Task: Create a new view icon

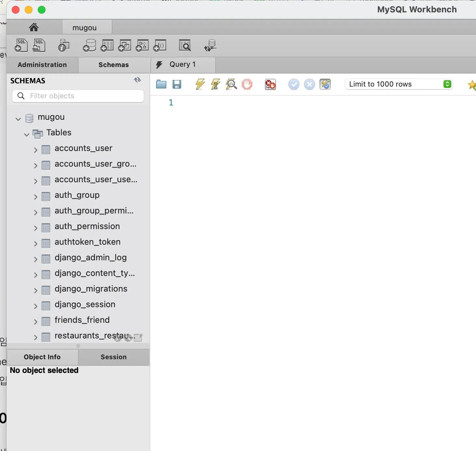Action: 125,46
